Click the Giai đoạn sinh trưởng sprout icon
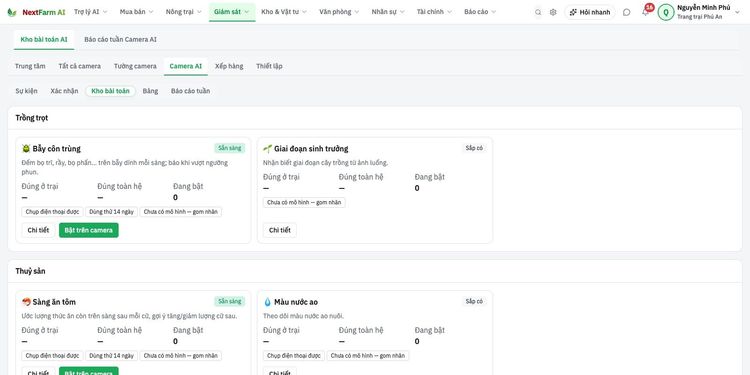Viewport: 750px width, 375px height. [x=267, y=149]
